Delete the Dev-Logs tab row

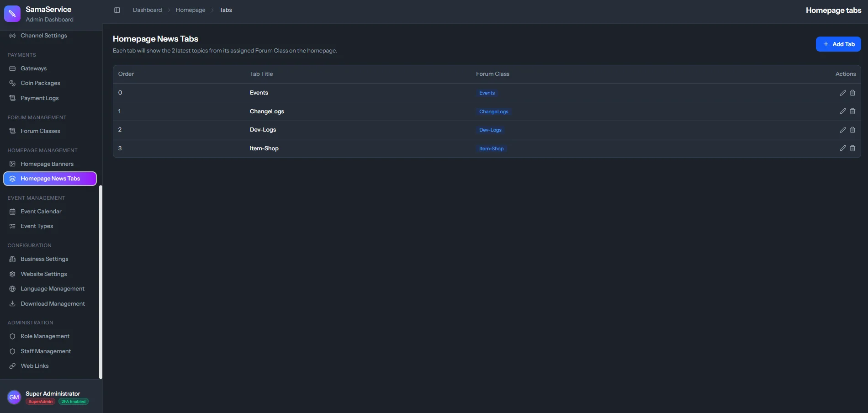852,130
